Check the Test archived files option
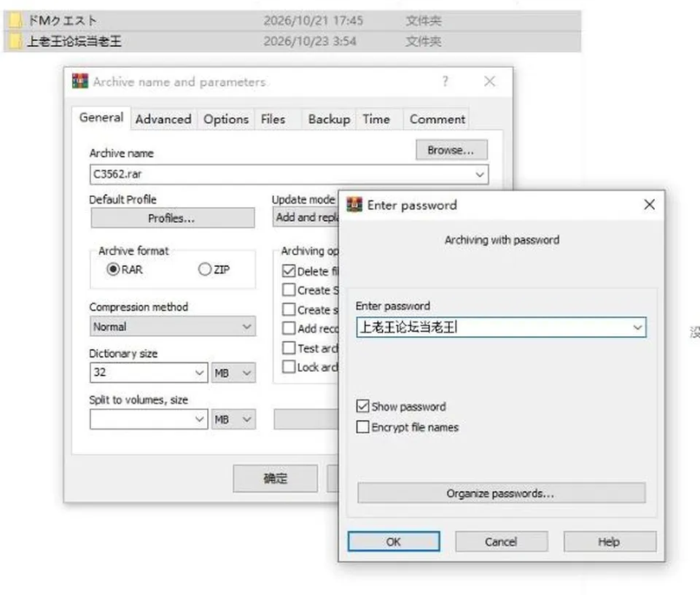Screen dimensions: 700x595 [x=289, y=348]
